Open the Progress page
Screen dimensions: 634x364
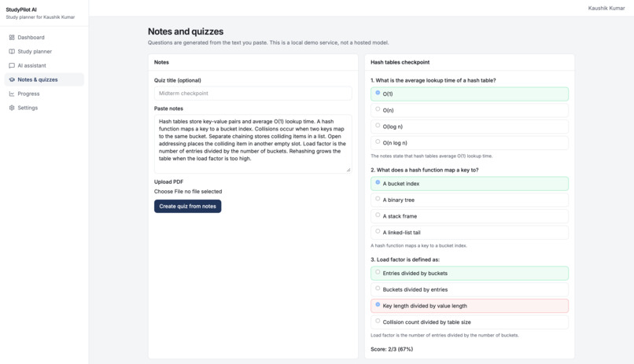pos(44,94)
